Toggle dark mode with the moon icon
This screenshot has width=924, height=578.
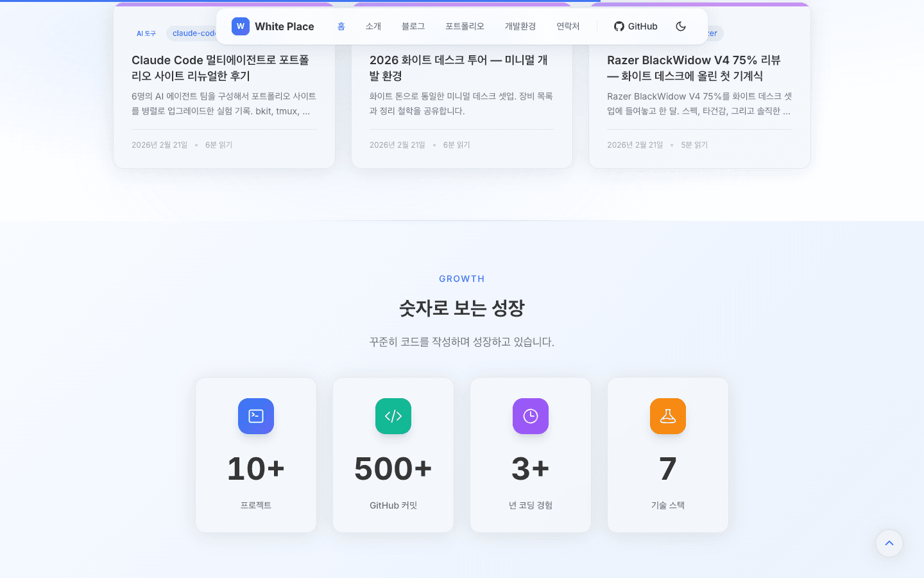(x=681, y=26)
